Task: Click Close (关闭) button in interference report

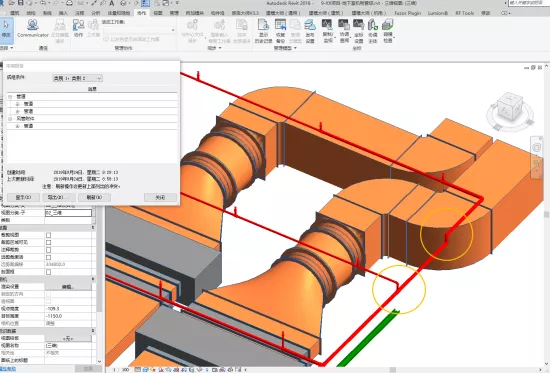Action: 160,198
